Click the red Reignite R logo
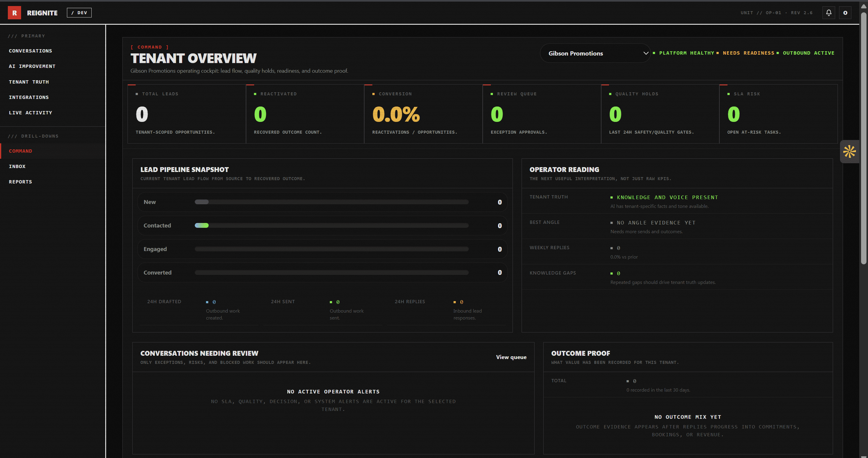Image resolution: width=868 pixels, height=458 pixels. (14, 13)
